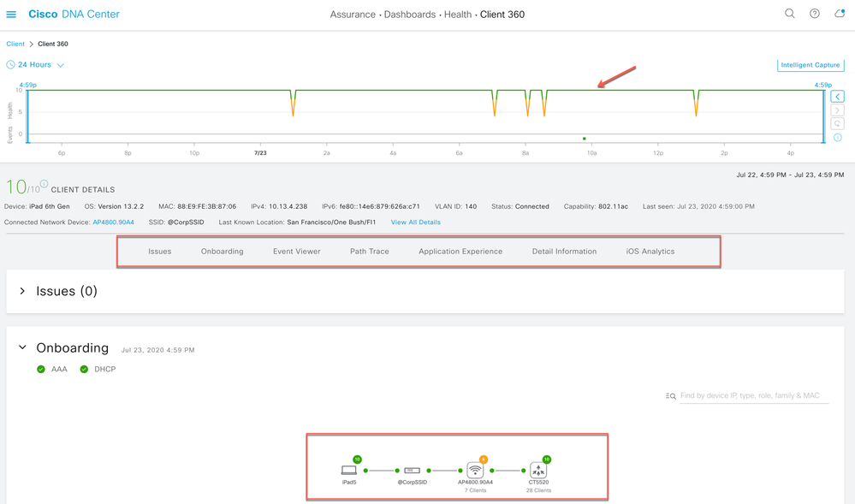Collapse the Onboarding section
855x504 pixels.
click(x=22, y=347)
